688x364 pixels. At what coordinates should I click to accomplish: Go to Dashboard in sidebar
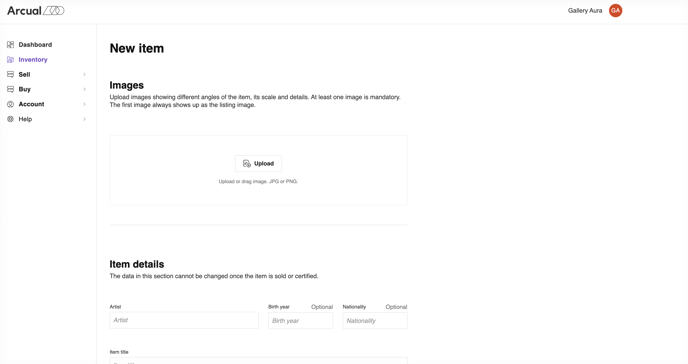tap(35, 44)
